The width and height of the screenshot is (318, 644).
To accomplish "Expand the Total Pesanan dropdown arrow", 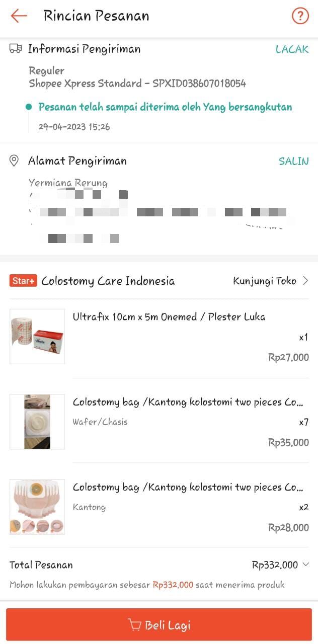I will tap(305, 565).
